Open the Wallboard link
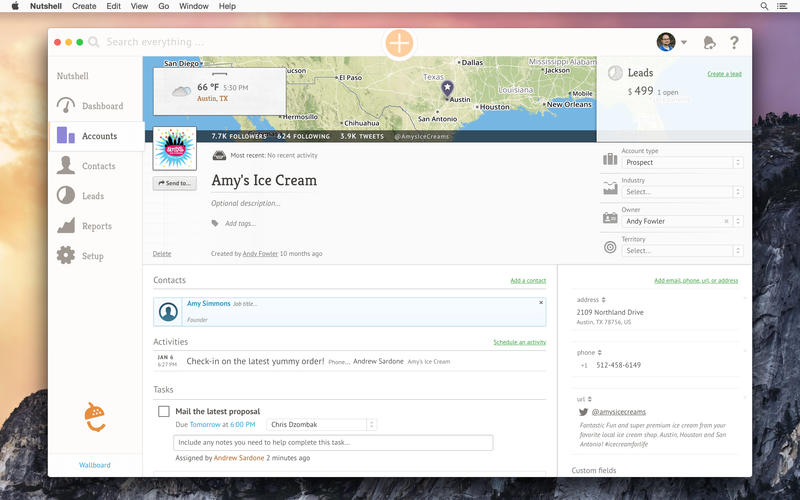The width and height of the screenshot is (800, 500). 94,465
